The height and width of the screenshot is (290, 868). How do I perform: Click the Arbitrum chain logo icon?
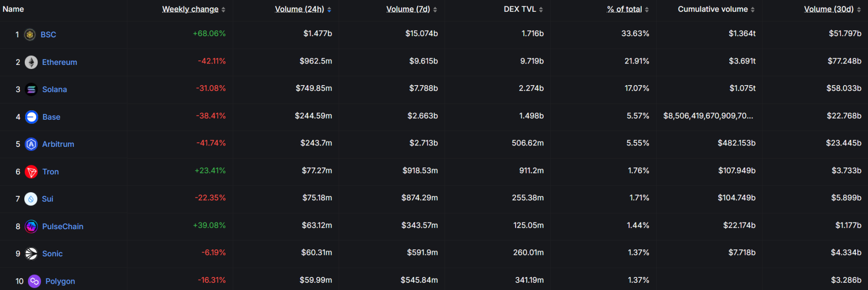click(x=31, y=144)
